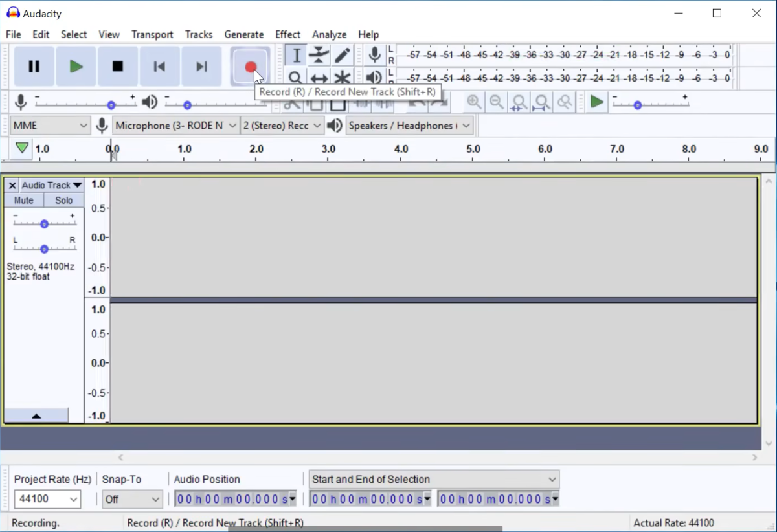Select the Draw (pencil) tool
Viewport: 777px width, 532px height.
pos(342,56)
